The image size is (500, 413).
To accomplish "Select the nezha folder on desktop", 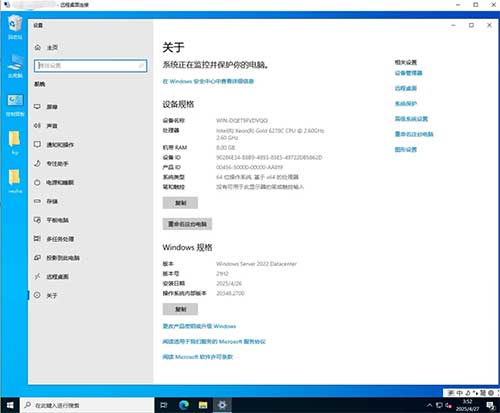I will pyautogui.click(x=15, y=182).
